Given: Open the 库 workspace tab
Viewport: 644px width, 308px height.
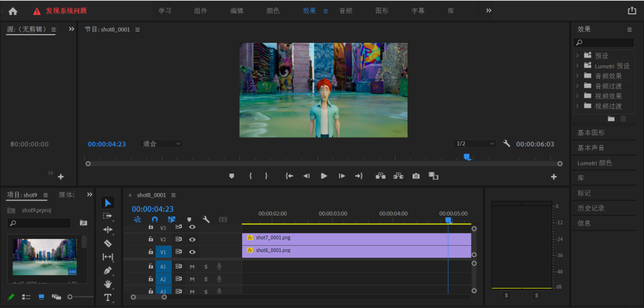Looking at the screenshot, I should [450, 11].
